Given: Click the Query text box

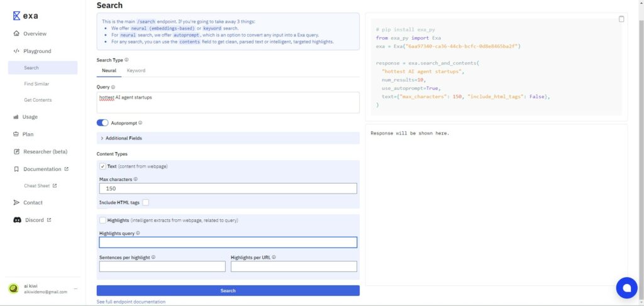Looking at the screenshot, I should [x=228, y=102].
